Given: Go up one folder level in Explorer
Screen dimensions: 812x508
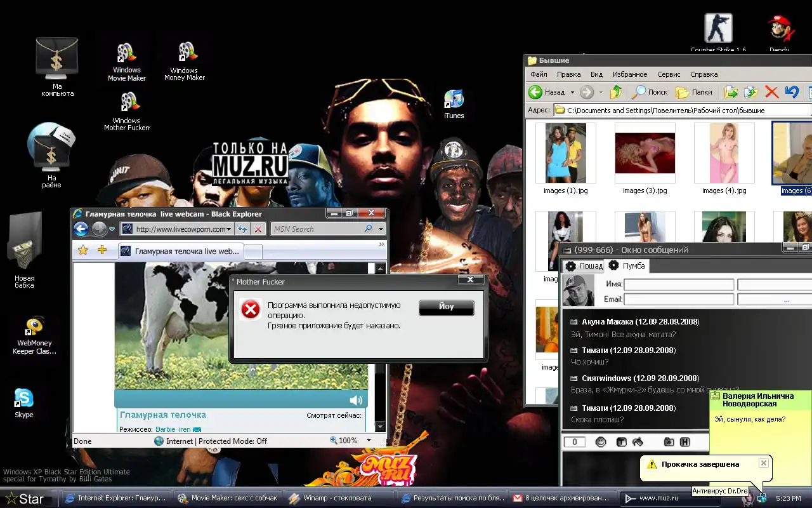Looking at the screenshot, I should click(615, 92).
